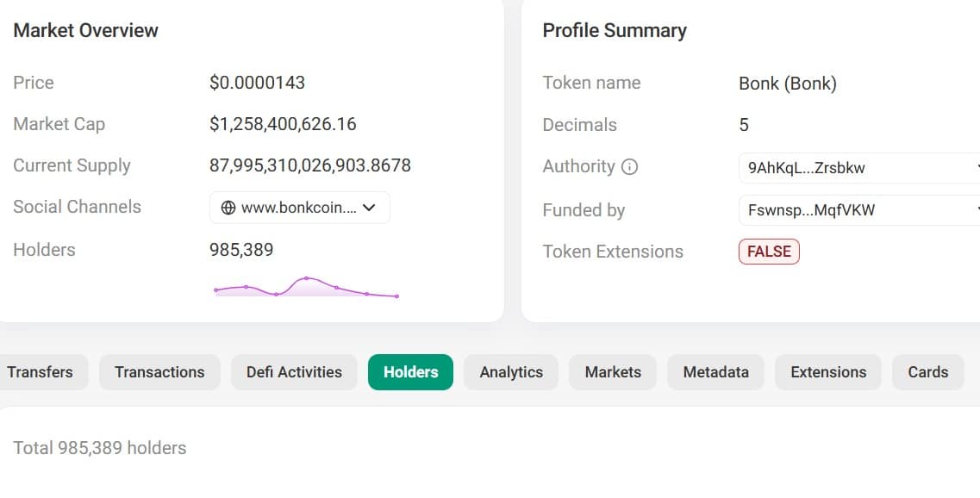Click the market cap value $1,258,400,626.16
This screenshot has height=498, width=980.
pyautogui.click(x=283, y=124)
